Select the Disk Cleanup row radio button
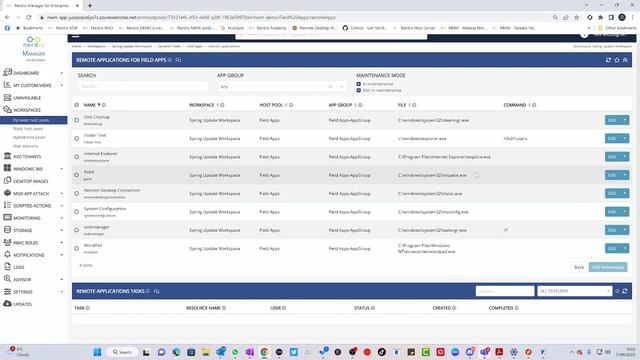This screenshot has height=360, width=640. [x=76, y=120]
